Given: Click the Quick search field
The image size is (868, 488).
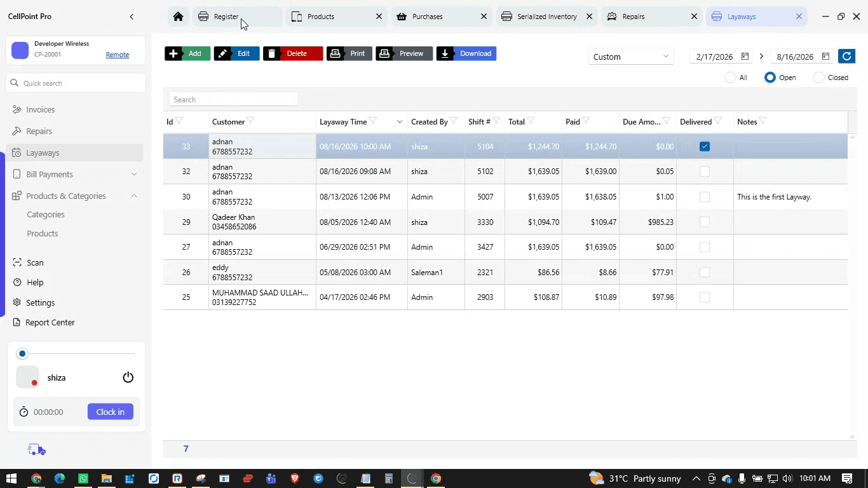Looking at the screenshot, I should coord(76,83).
